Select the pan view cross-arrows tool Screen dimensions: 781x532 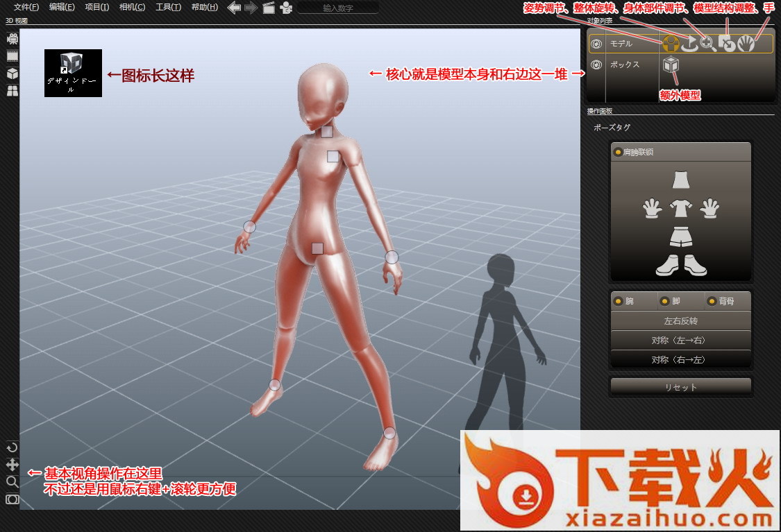[x=12, y=465]
